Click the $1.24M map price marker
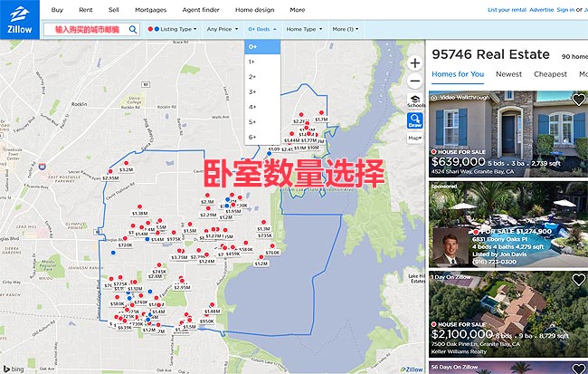The height and width of the screenshot is (374, 588). tap(206, 262)
